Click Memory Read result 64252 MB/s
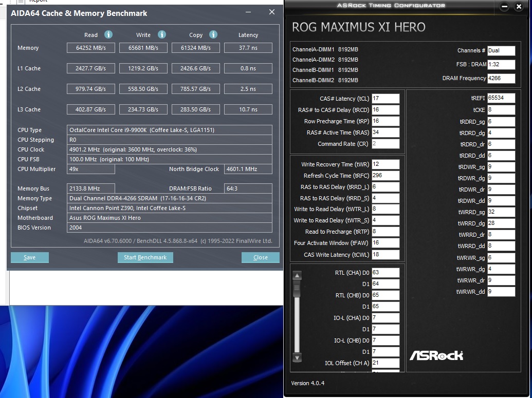 tap(90, 48)
